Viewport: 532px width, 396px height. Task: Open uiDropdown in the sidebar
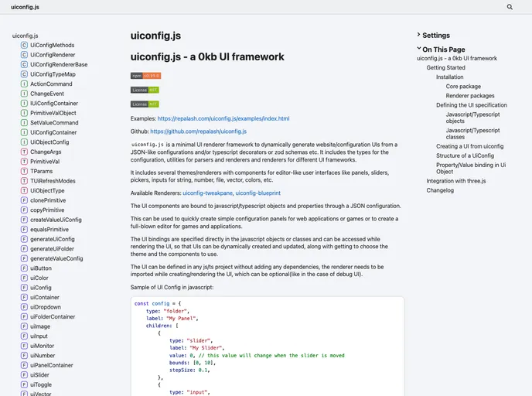(46, 307)
